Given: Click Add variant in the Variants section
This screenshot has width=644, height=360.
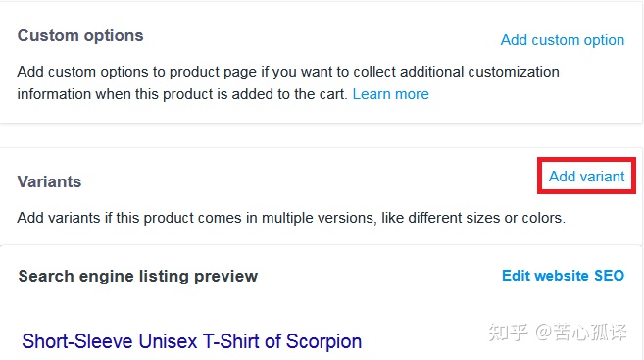Looking at the screenshot, I should click(586, 177).
